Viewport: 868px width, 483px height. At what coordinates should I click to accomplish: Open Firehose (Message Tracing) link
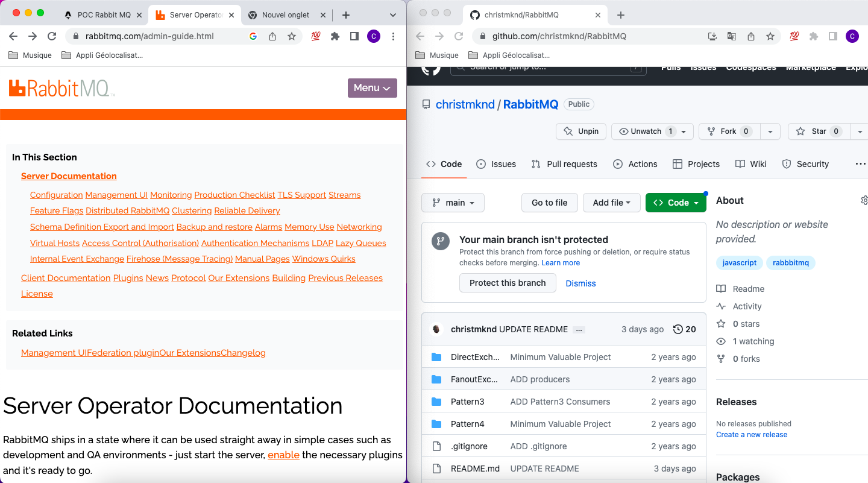click(x=180, y=259)
